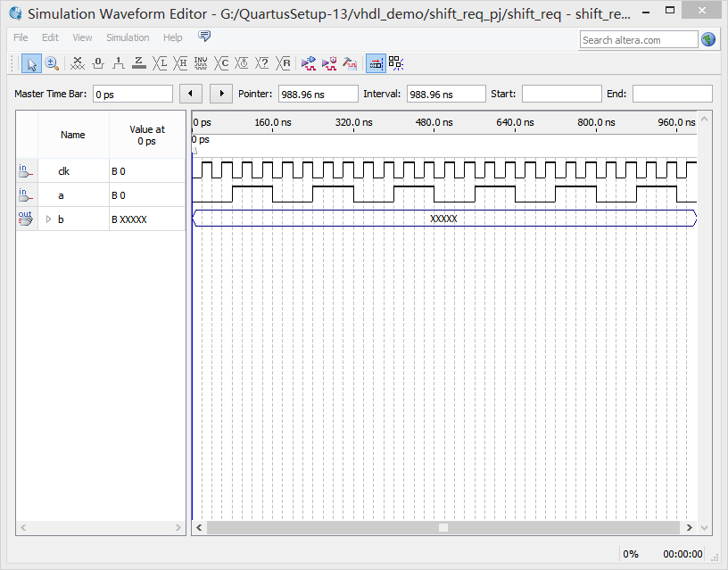Open the View menu
Image resolution: width=728 pixels, height=570 pixels.
click(x=82, y=37)
